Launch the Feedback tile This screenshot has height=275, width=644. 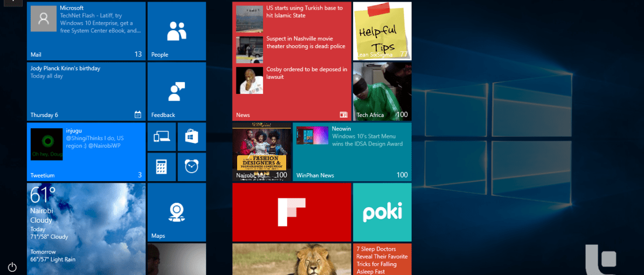pos(177,91)
